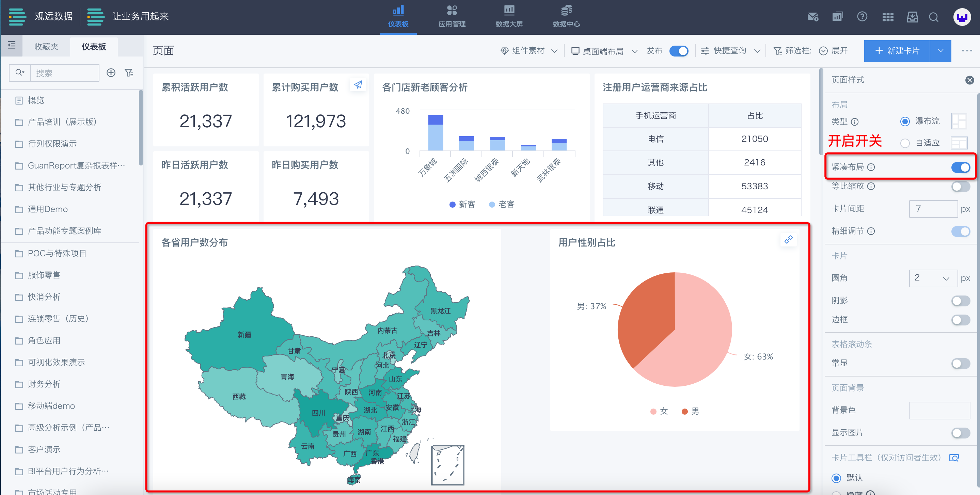Open the 桌面端布局 dropdown

coord(604,51)
